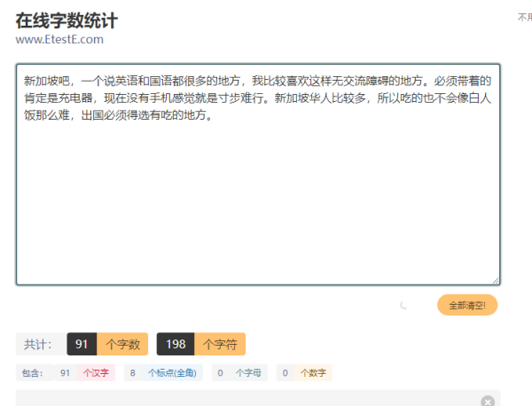
Task: Click the 个字符 orange label
Action: [x=220, y=344]
